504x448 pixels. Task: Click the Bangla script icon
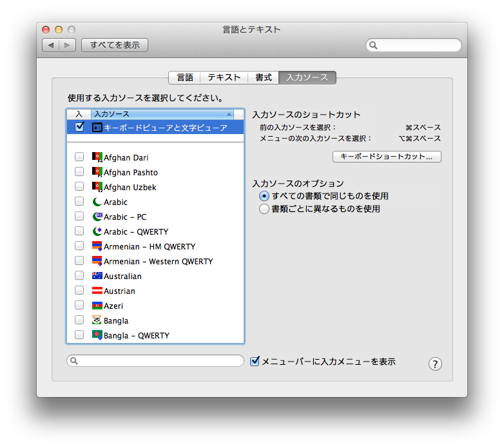coord(97,320)
